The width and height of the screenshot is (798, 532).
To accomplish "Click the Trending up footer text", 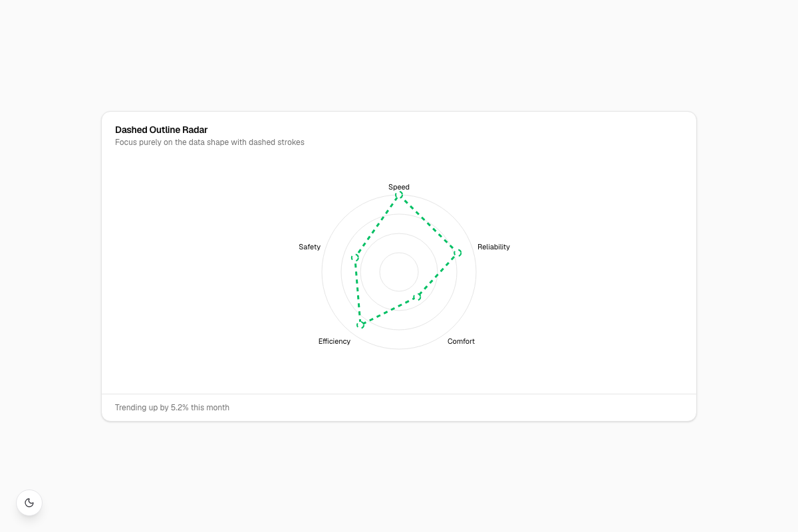I will [172, 407].
